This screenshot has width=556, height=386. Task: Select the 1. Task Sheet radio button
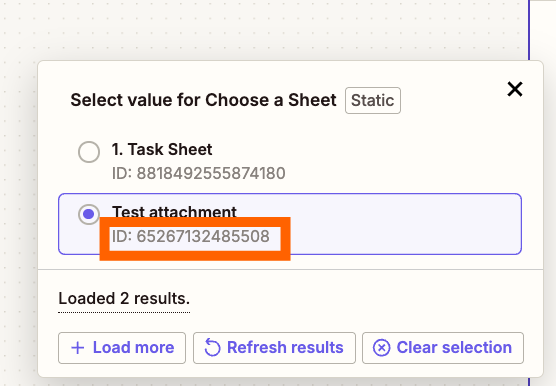(x=89, y=152)
